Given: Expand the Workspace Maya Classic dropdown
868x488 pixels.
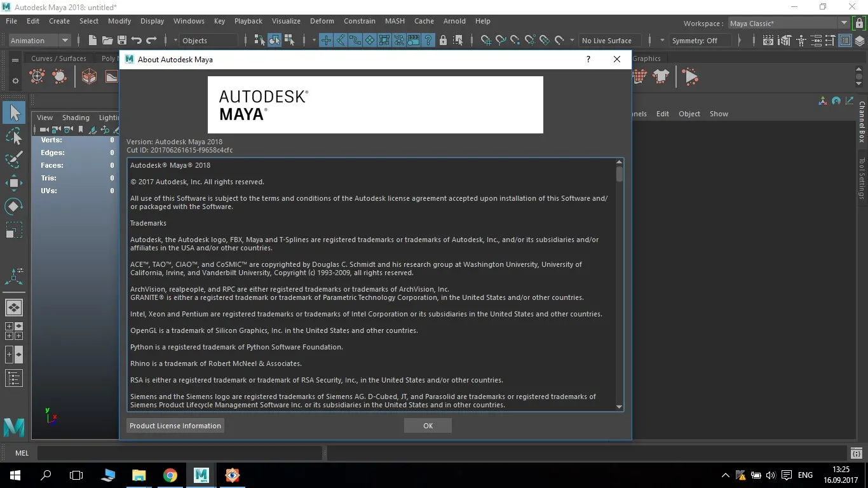Looking at the screenshot, I should [789, 24].
